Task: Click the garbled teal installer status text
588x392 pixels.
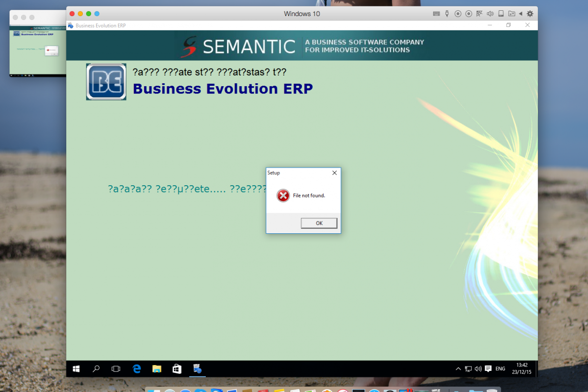Action: 187,189
